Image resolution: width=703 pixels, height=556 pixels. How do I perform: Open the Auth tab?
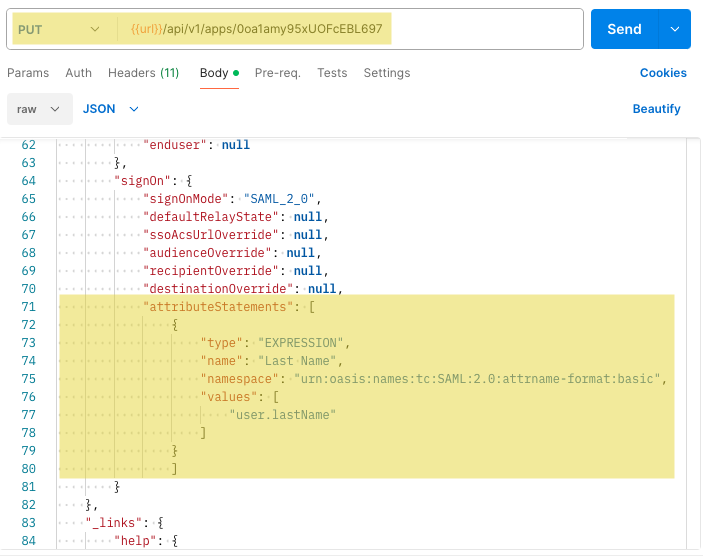(78, 73)
